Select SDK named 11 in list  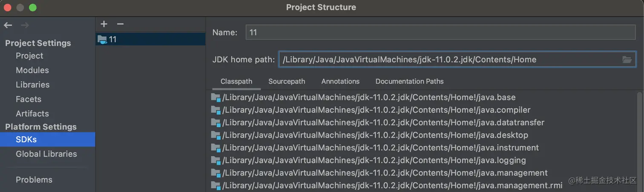150,40
